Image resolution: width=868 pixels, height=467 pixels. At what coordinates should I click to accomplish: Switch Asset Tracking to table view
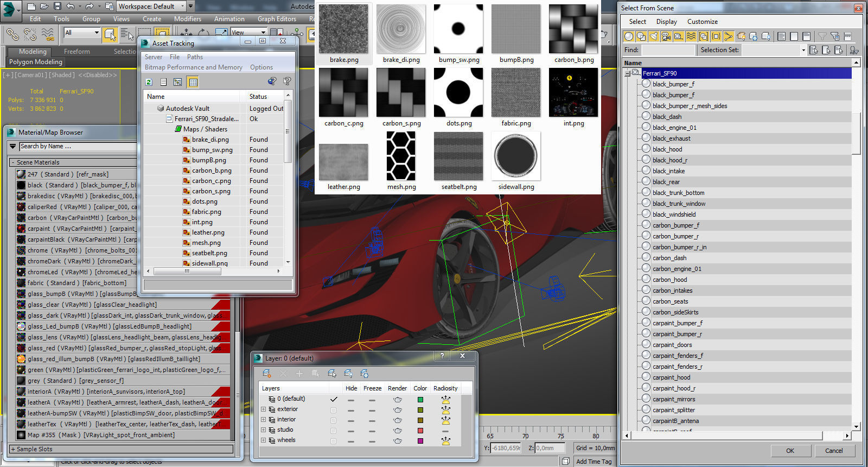pos(193,82)
